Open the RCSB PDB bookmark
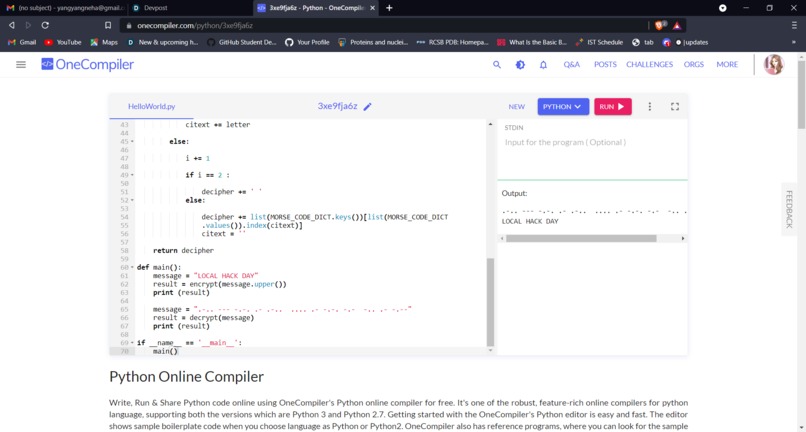This screenshot has height=432, width=806. [x=452, y=42]
